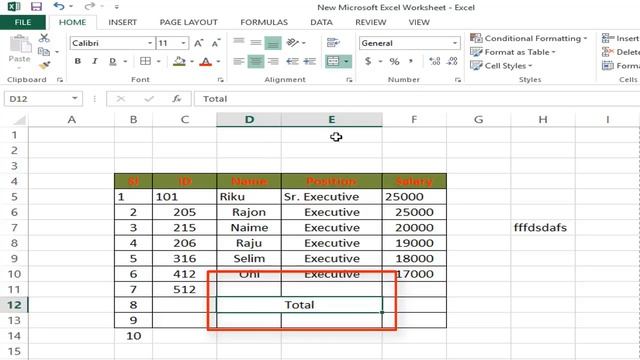Image resolution: width=640 pixels, height=360 pixels.
Task: Align text left
Action: coord(239,61)
